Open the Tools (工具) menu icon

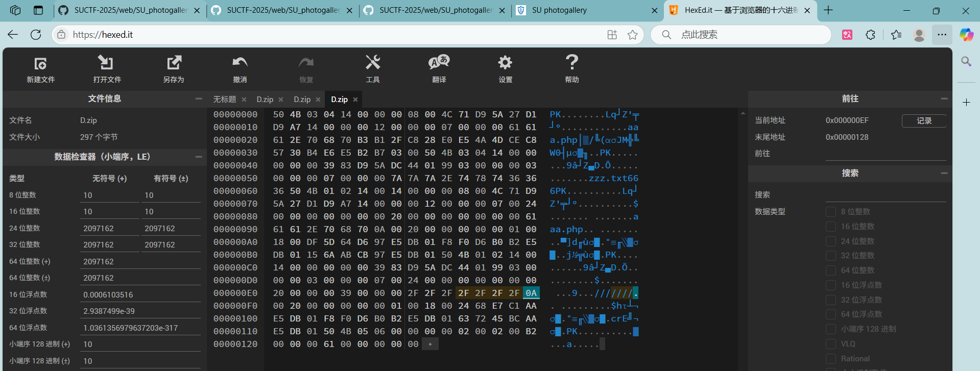pyautogui.click(x=372, y=63)
